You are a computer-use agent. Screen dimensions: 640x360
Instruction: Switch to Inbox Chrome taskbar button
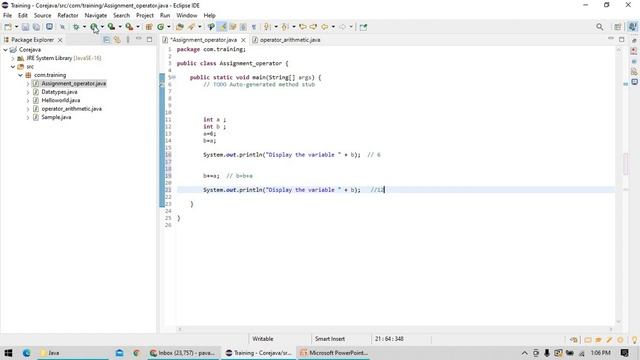coord(183,353)
